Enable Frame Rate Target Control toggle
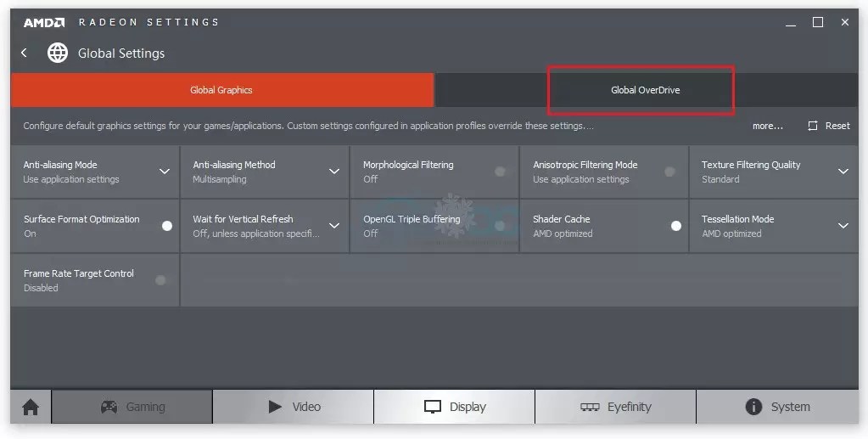868x439 pixels. click(x=160, y=280)
